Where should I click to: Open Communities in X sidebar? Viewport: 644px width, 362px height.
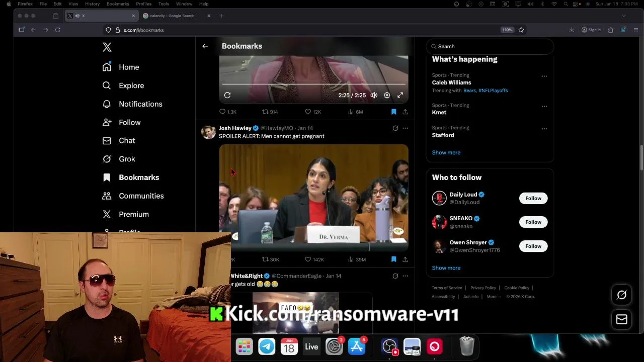tap(133, 196)
